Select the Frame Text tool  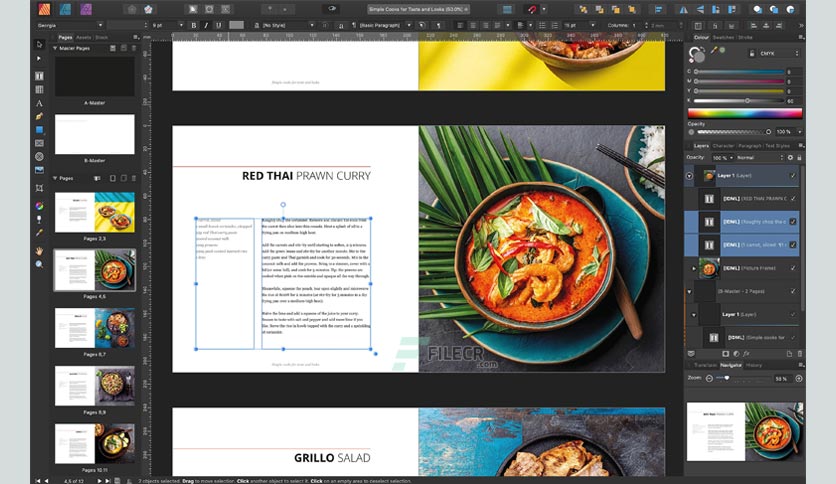(x=39, y=76)
